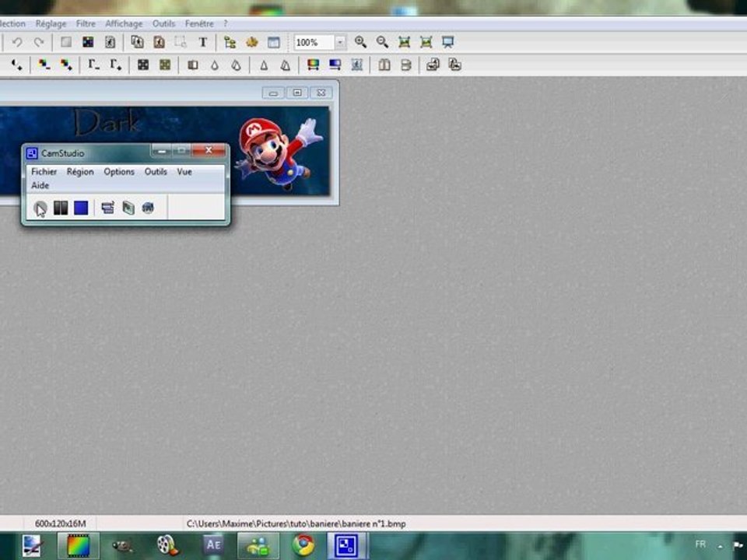Viewport: 747px width, 560px height.
Task: Launch the Automate batch icon
Action: tap(252, 42)
